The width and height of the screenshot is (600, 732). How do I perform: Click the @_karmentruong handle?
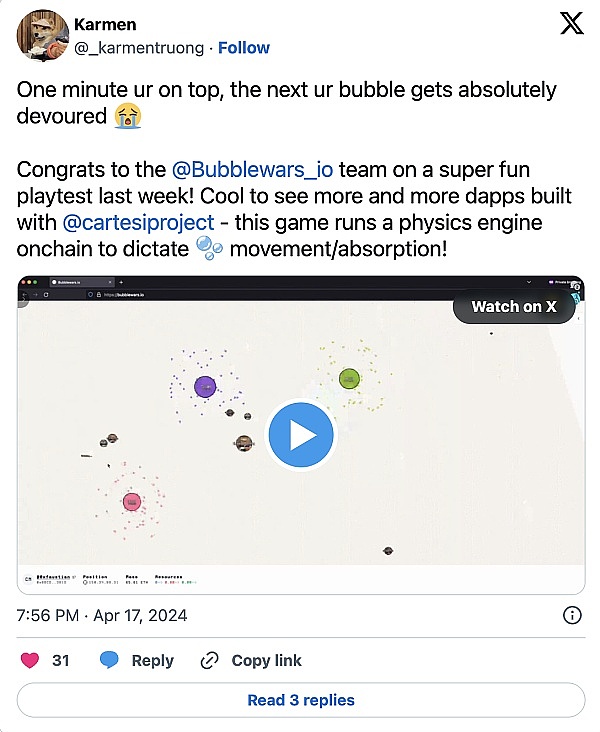[x=139, y=48]
